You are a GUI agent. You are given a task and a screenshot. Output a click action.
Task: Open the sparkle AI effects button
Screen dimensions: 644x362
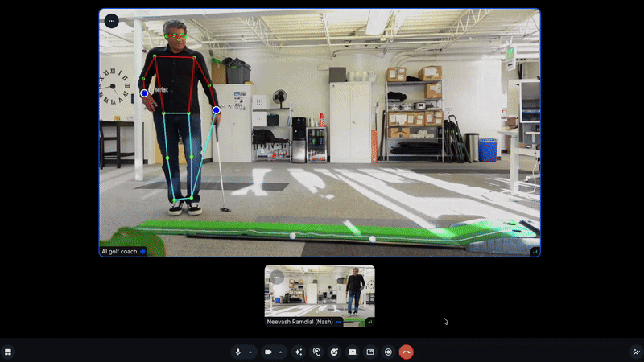(298, 352)
